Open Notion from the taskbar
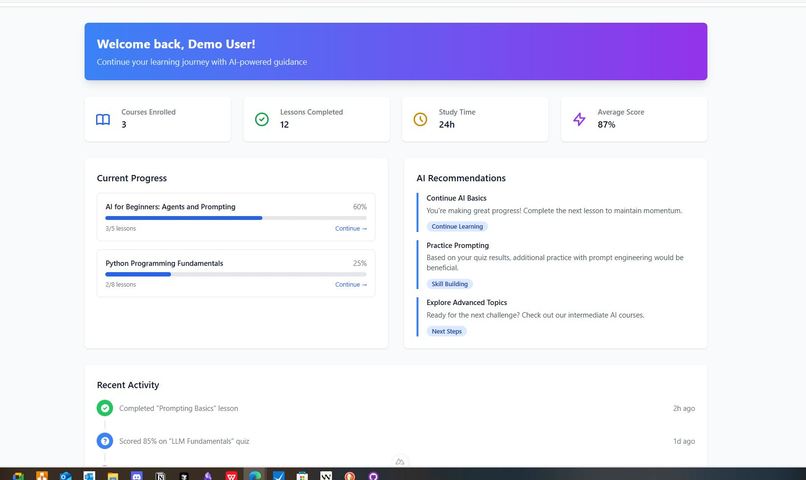Viewport: 806px width, 480px height. 160,475
